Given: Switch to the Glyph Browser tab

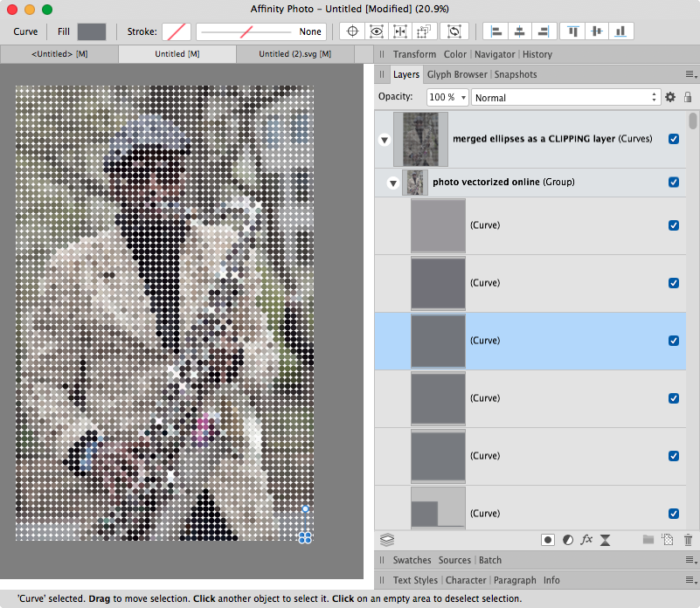Looking at the screenshot, I should 455,74.
